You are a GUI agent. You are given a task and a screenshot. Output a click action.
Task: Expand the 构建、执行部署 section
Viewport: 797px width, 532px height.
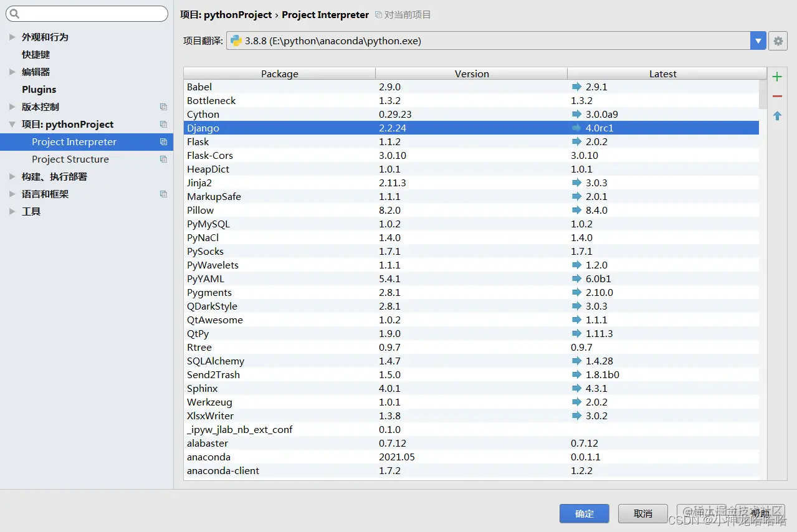tap(12, 177)
